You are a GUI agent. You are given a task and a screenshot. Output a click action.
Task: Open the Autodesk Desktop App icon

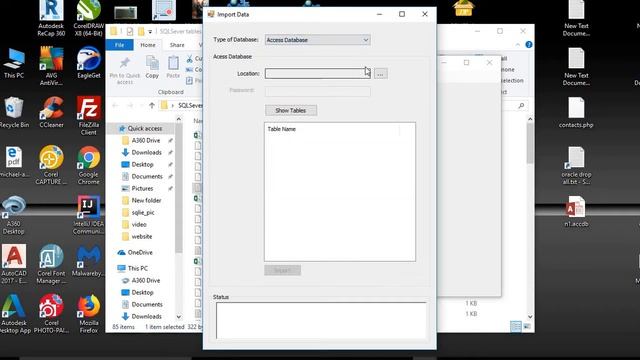click(14, 314)
